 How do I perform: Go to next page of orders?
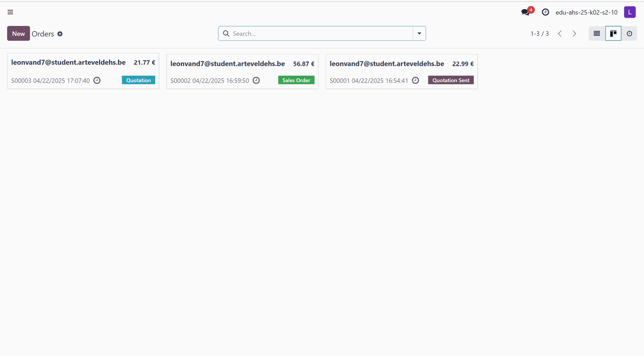point(574,34)
